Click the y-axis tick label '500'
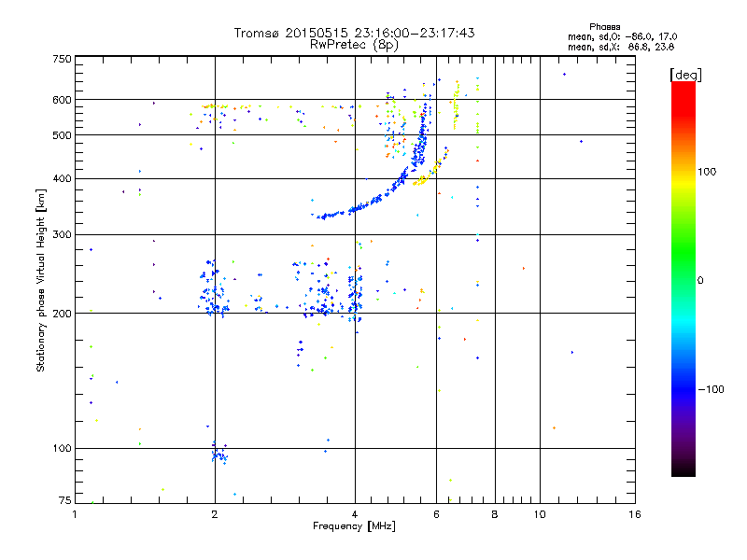Viewport: 747px width, 560px height. (x=62, y=135)
